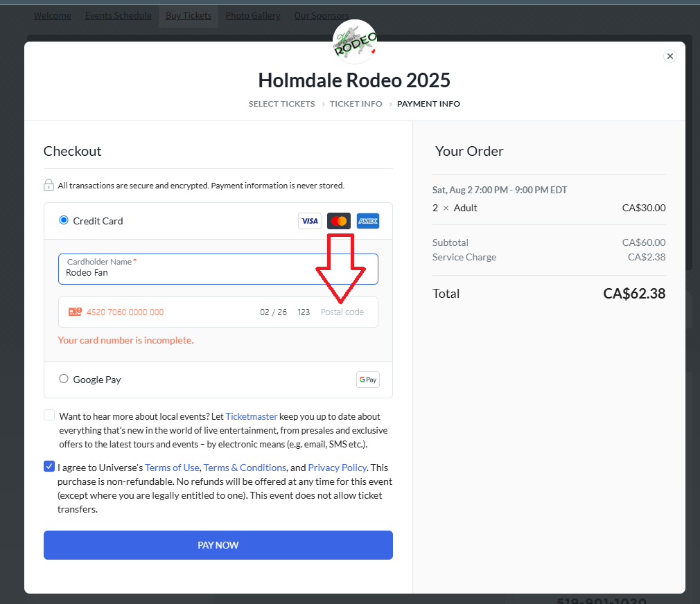Uncheck the Universe terms agreement checkbox
700x604 pixels.
tap(49, 466)
